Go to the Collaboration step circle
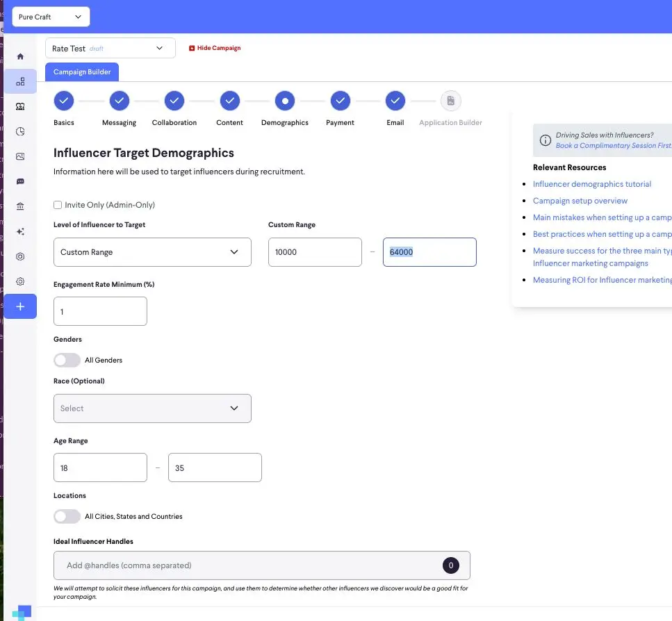The height and width of the screenshot is (621, 672). tap(174, 101)
